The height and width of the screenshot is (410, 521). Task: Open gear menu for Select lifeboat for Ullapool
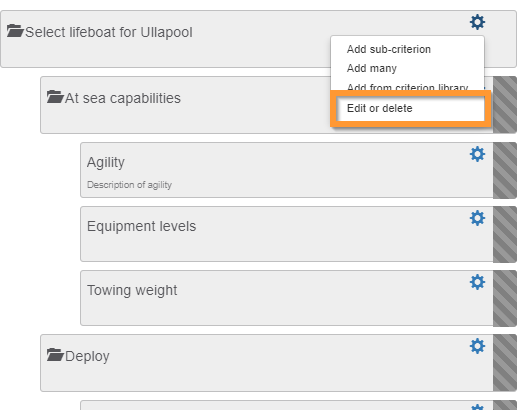point(477,22)
